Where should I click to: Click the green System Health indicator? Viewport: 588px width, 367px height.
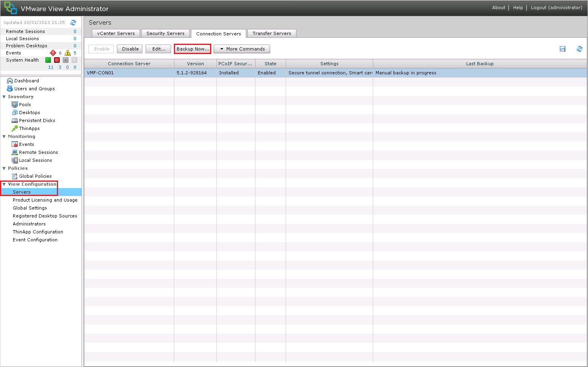coord(48,60)
